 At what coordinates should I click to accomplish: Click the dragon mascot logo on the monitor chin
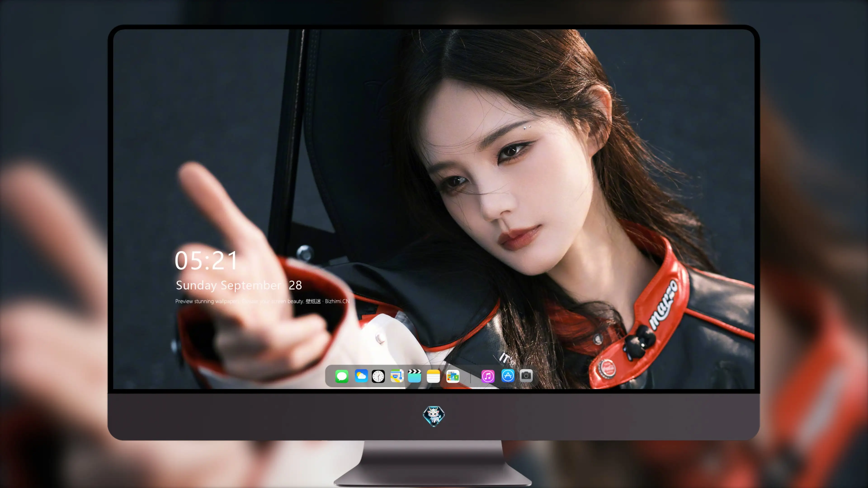[434, 416]
